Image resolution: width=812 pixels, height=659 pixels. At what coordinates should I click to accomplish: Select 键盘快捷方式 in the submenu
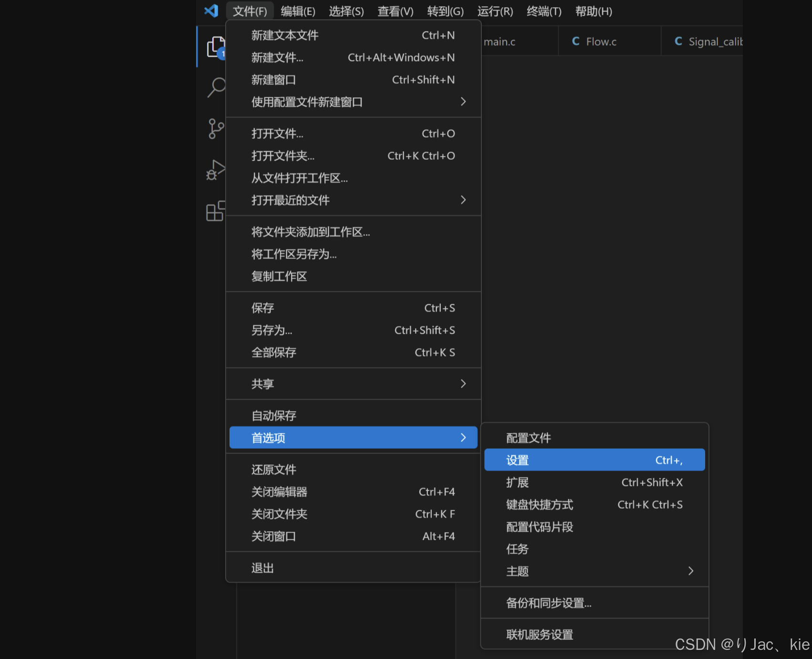[x=539, y=505]
